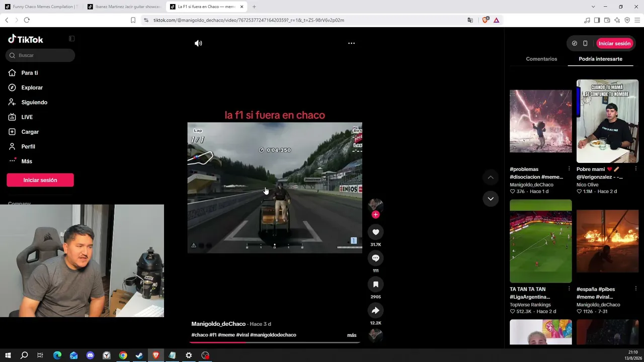This screenshot has height=362, width=644.
Task: Open Brave's music note playlist icon
Action: point(587,20)
